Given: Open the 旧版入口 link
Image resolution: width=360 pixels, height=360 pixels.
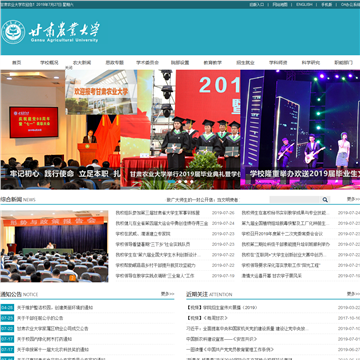Looking at the screenshot, I should pyautogui.click(x=257, y=5).
